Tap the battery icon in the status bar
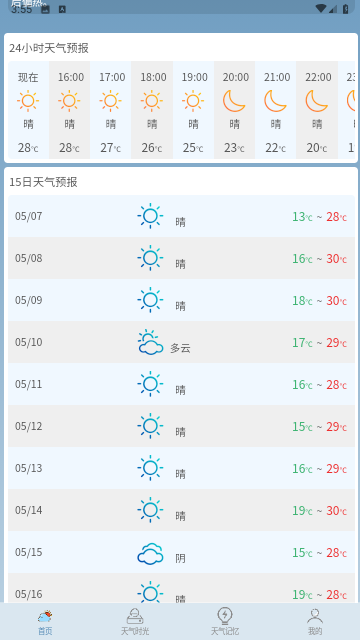Screen dimensions: 360x640 pos(346,9)
